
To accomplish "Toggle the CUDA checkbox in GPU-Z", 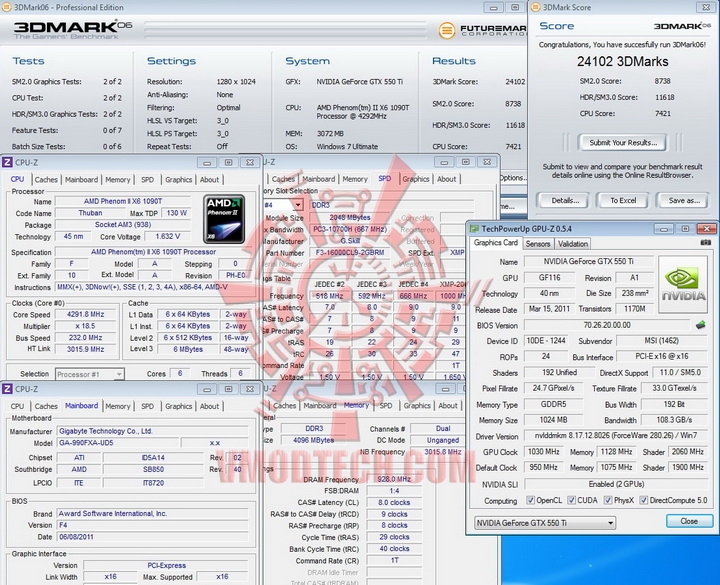I will pos(571,500).
